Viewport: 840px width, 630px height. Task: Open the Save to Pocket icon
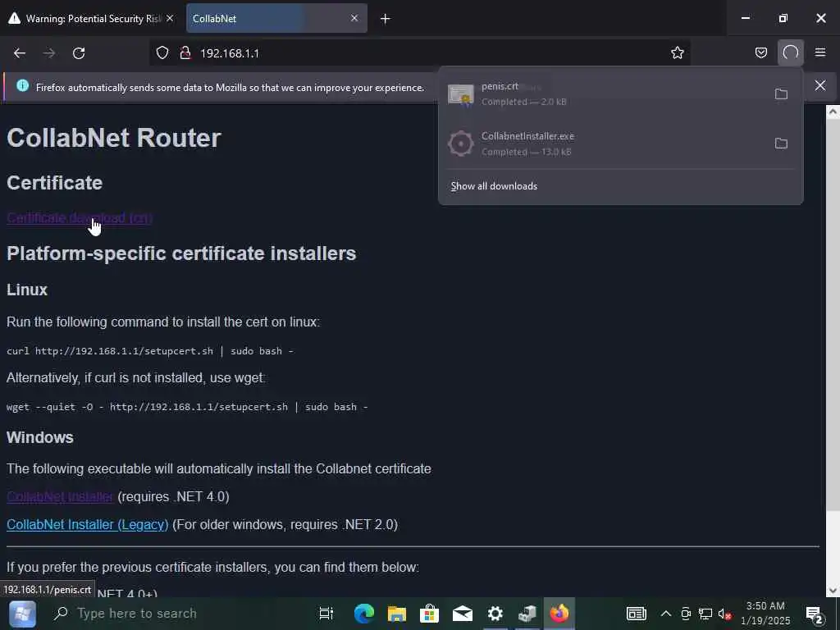(760, 52)
